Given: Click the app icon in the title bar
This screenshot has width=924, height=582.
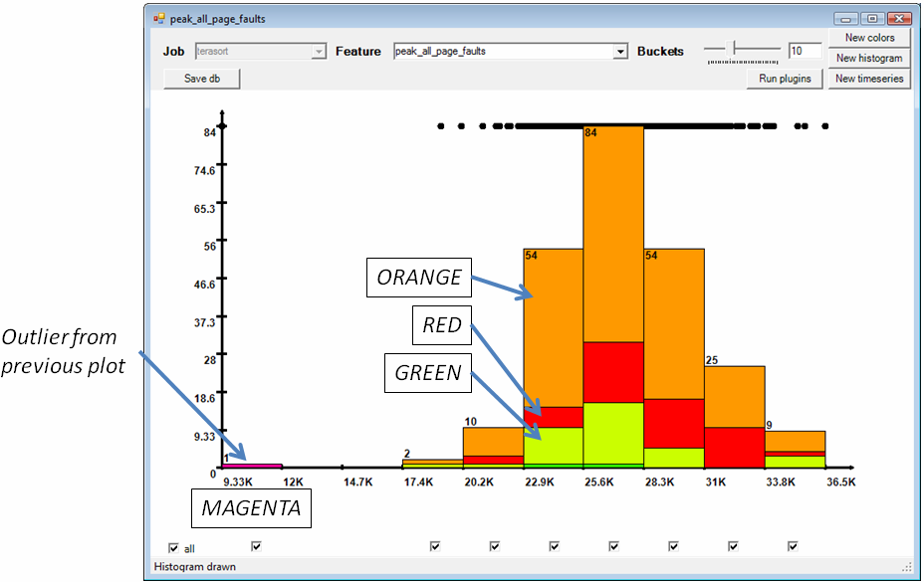Looking at the screenshot, I should click(x=159, y=19).
